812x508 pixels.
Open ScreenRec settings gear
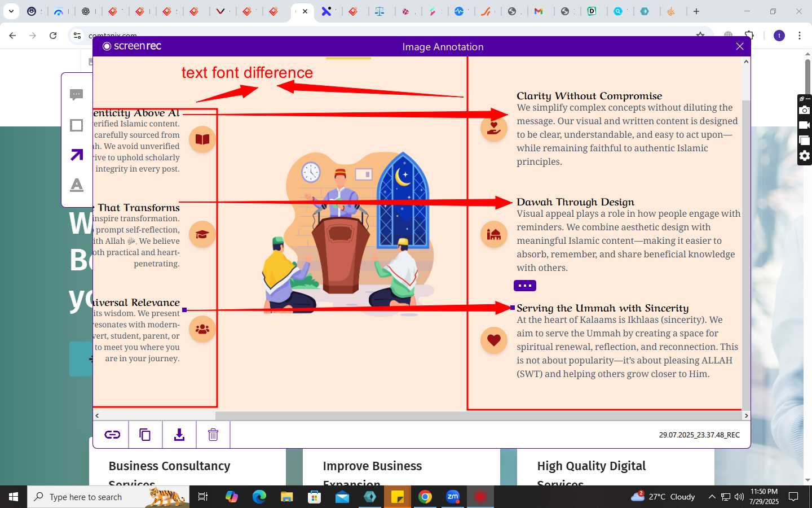pos(805,156)
